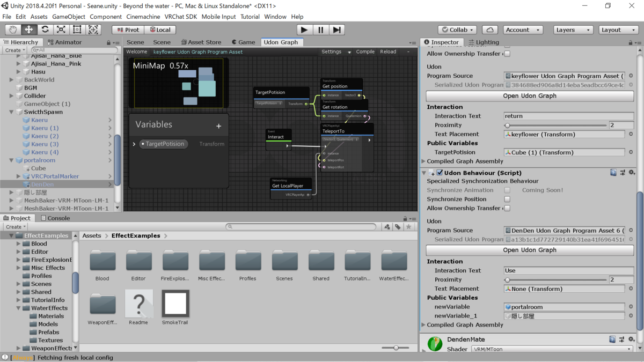Click Compile in Udon Graph
Screen dimensions: 644x362
pyautogui.click(x=365, y=52)
